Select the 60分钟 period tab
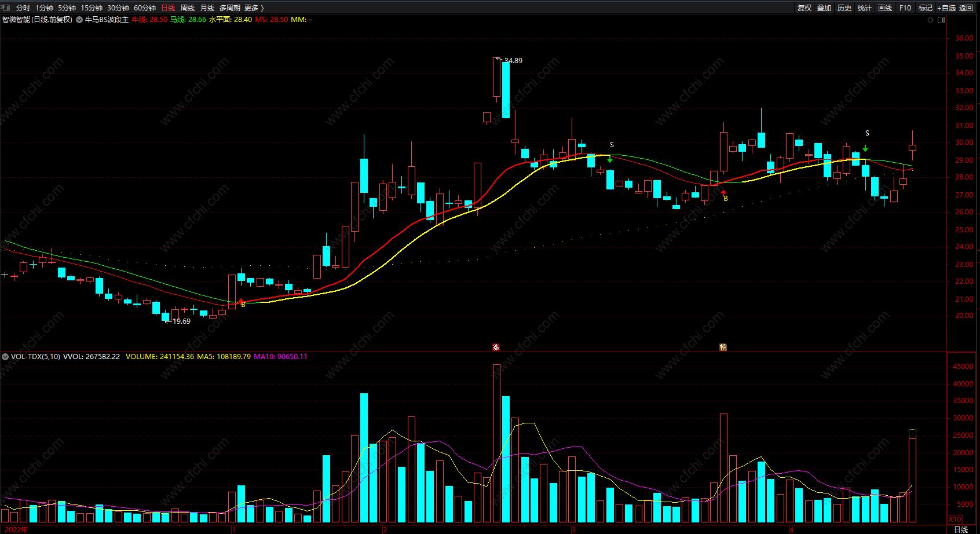The image size is (980, 534). click(x=145, y=8)
